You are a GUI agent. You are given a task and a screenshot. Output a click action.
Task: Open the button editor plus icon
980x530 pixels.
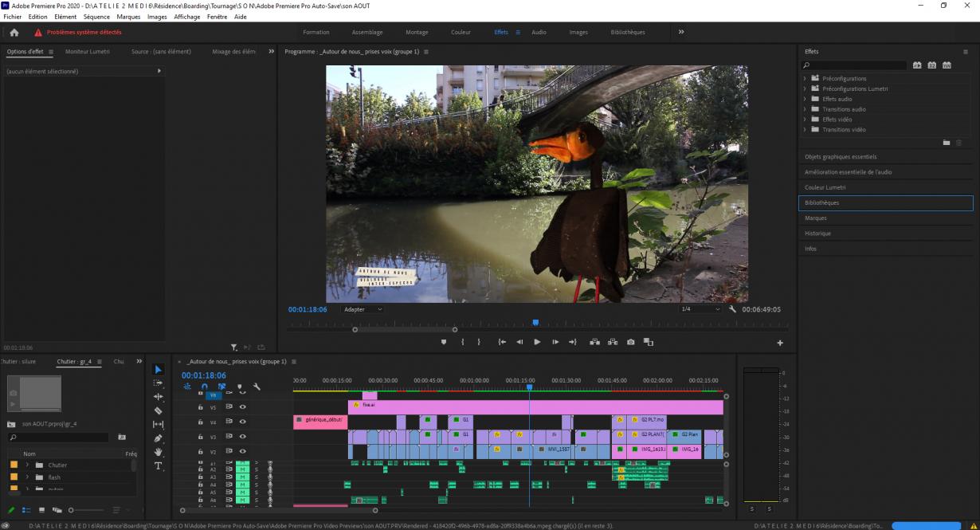coord(780,343)
